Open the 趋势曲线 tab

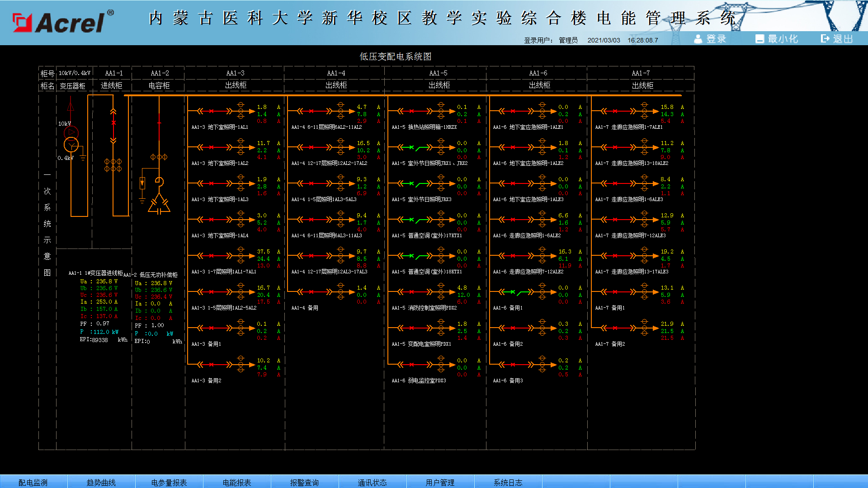click(101, 482)
